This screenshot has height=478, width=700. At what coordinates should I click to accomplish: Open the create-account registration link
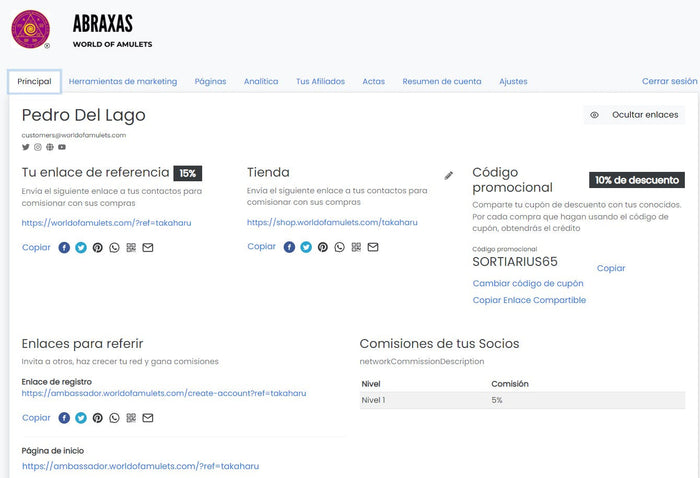[x=164, y=393]
